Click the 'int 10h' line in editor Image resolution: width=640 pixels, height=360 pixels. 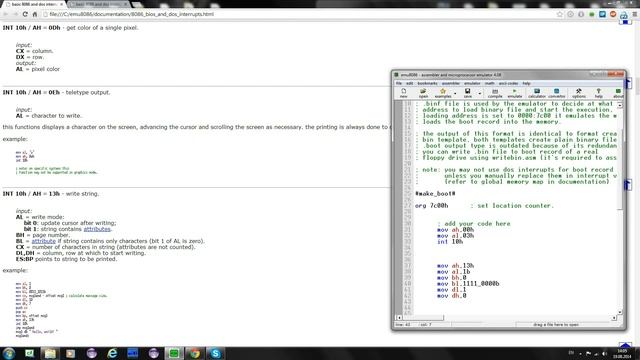[x=450, y=242]
